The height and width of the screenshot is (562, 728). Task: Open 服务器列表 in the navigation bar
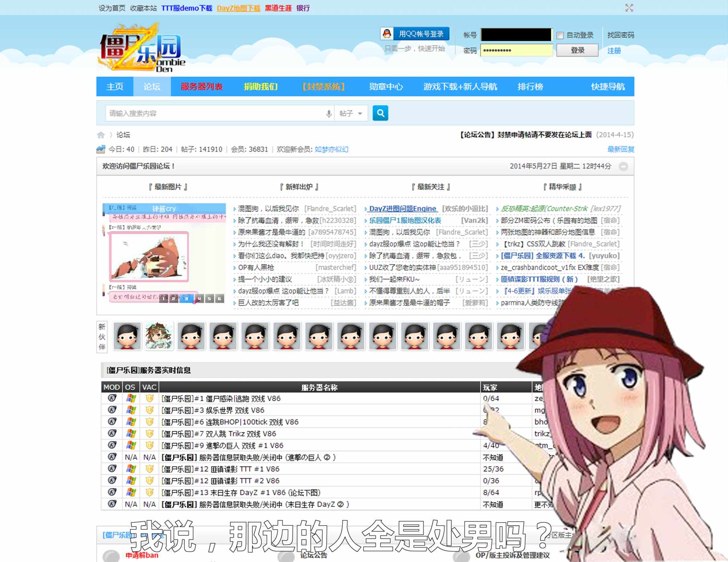click(x=202, y=87)
